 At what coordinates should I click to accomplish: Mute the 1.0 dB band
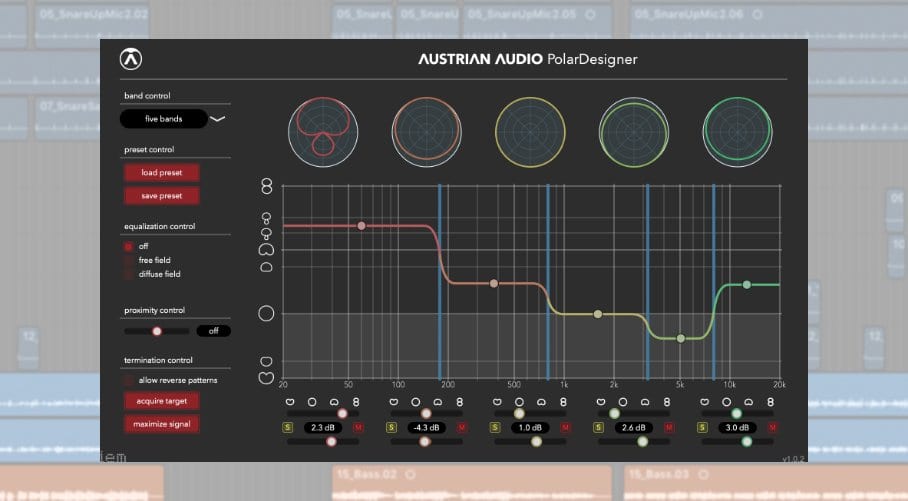pos(566,427)
